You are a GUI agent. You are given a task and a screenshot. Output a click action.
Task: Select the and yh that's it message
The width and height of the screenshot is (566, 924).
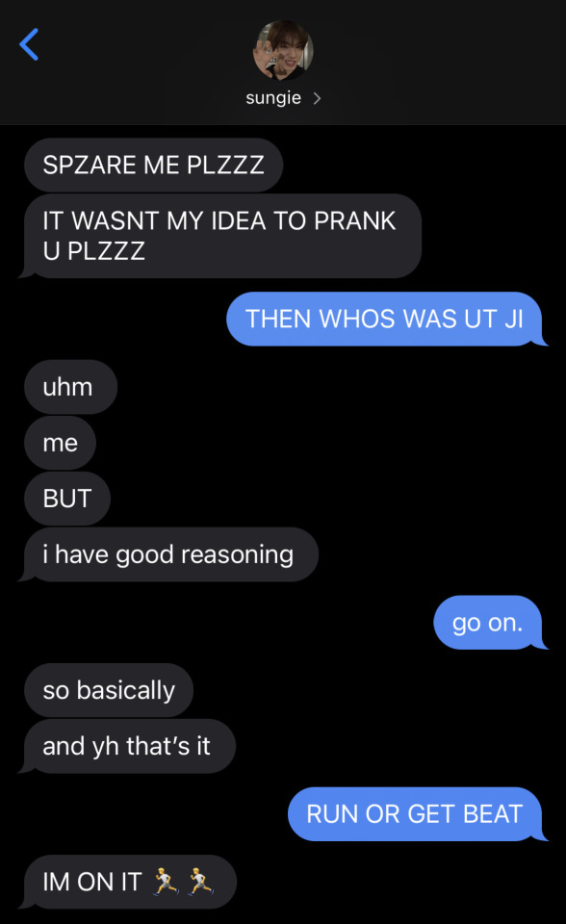(x=129, y=746)
